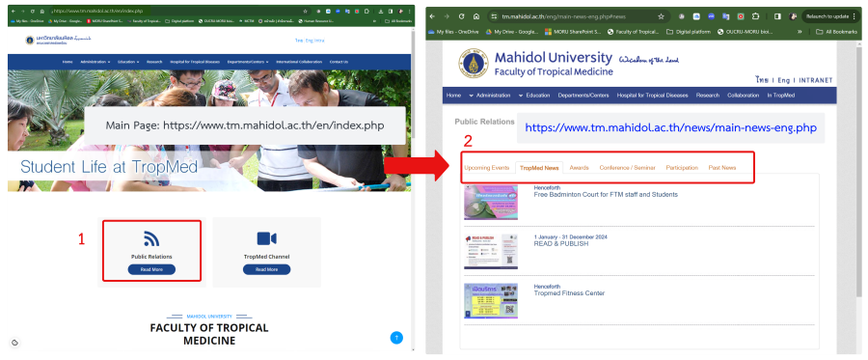Screen dimensions: 868x360
Task: Click the home icon in the right browser window
Action: (476, 16)
